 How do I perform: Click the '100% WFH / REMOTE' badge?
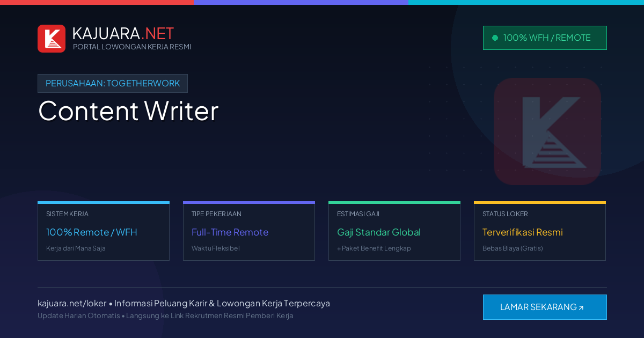(545, 38)
